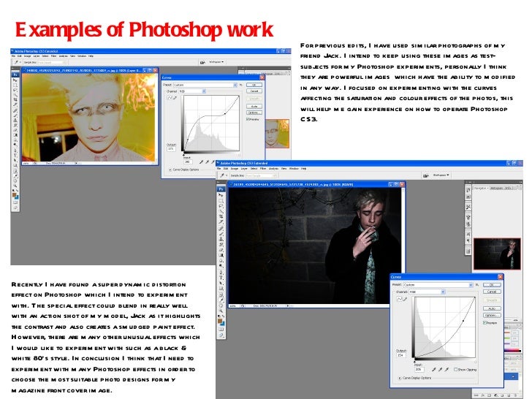Viewport: 532px width, 399px height.
Task: Click OK in upper Curves dialog
Action: [x=254, y=85]
